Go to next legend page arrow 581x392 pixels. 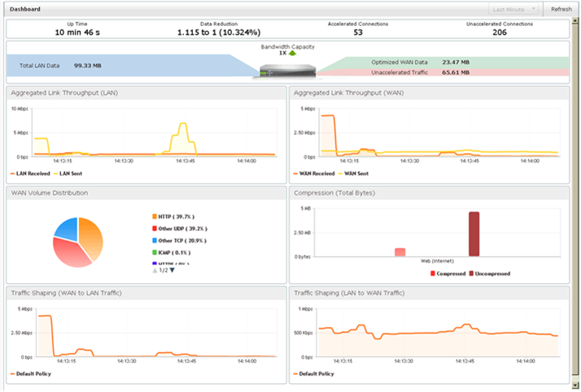pos(173,270)
